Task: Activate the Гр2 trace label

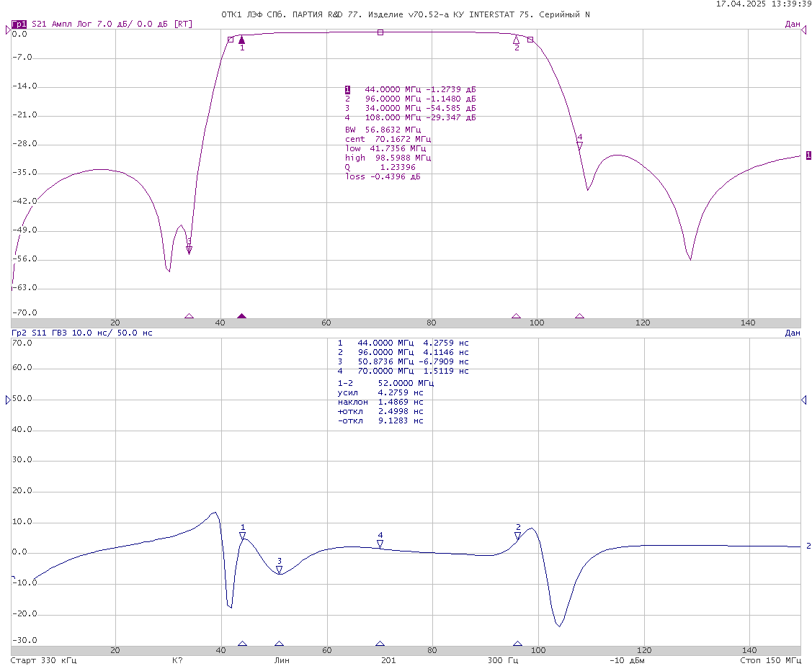Action: point(19,333)
